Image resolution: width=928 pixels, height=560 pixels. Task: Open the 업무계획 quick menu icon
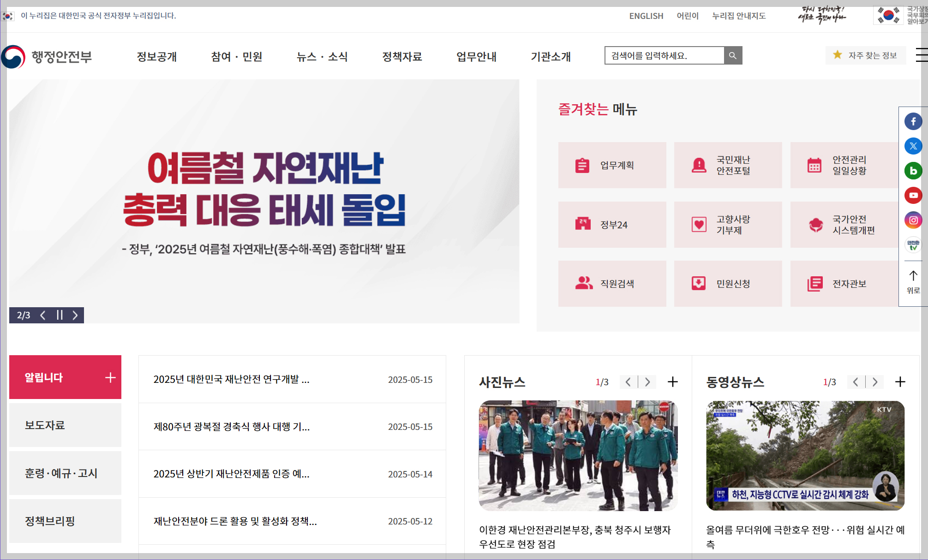[582, 165]
